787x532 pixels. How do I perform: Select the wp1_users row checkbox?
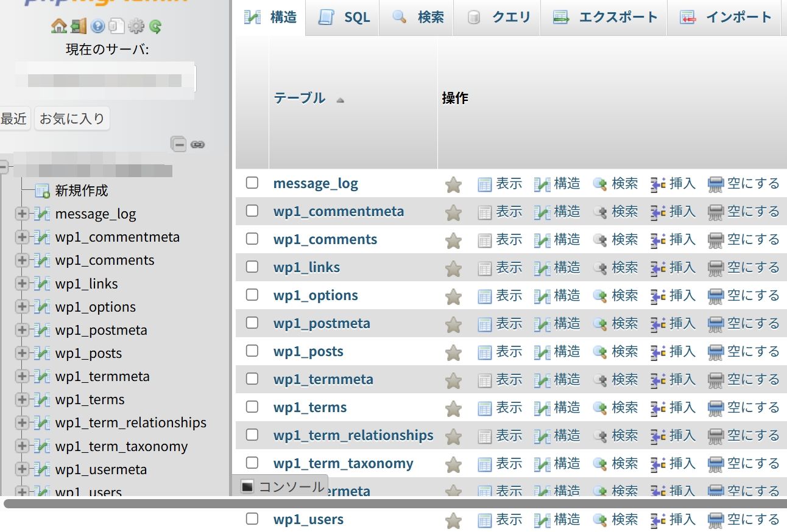click(252, 519)
